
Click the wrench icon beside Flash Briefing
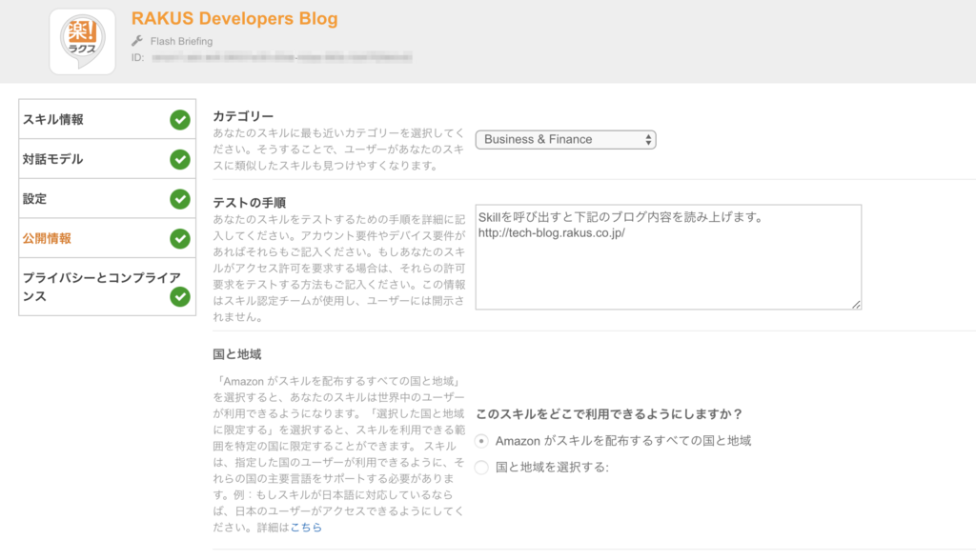click(x=137, y=41)
